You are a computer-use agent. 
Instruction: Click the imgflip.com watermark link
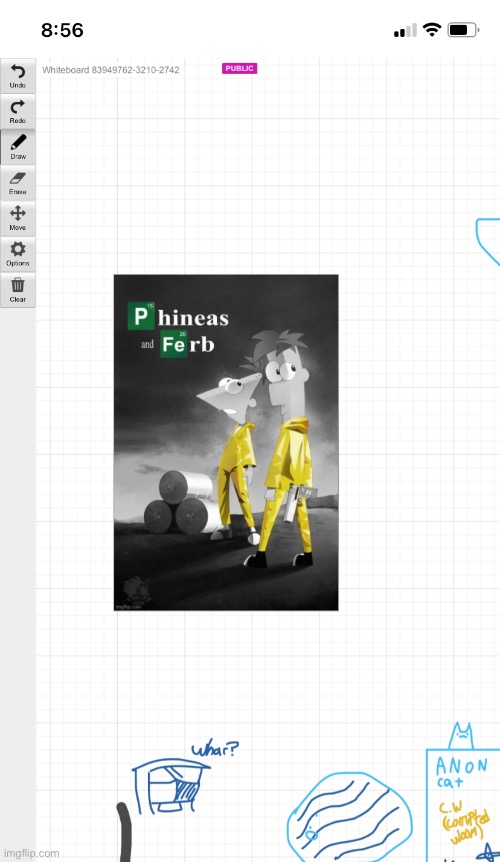point(31,854)
